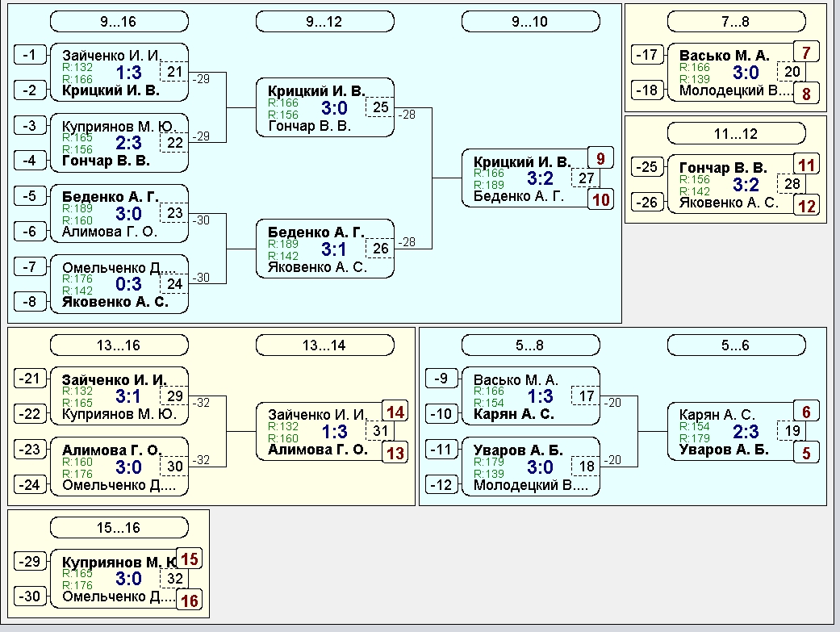Select place badge 6 beside Карян А. С.
Image resolution: width=840 pixels, height=632 pixels.
pos(806,412)
